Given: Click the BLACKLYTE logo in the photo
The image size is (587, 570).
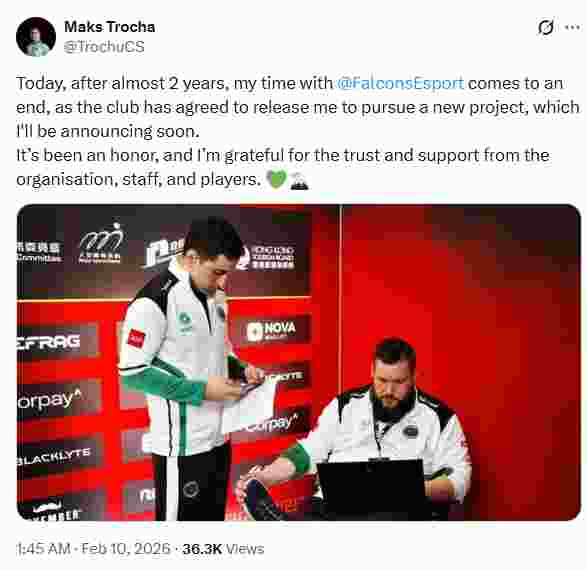Looking at the screenshot, I should pos(54,455).
